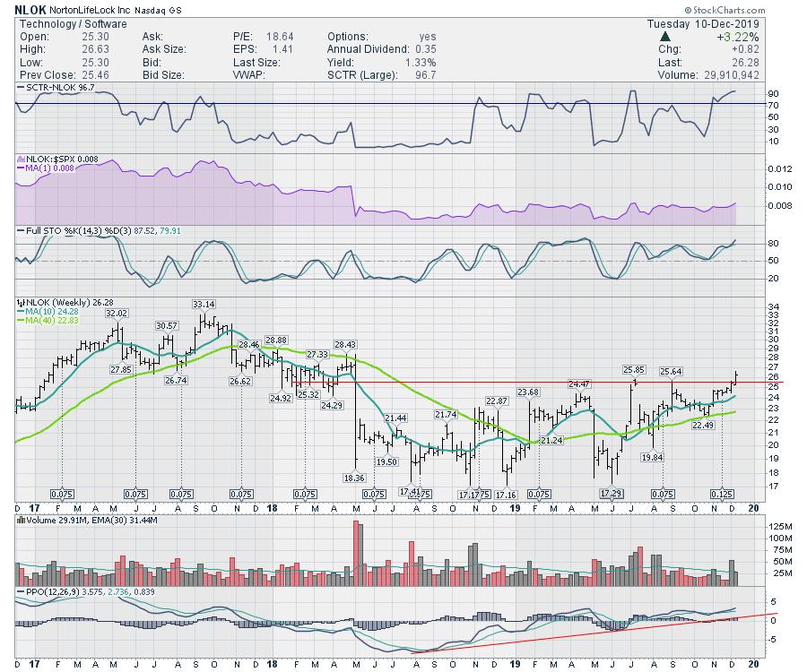Click the Yield value 1.33%
Viewport: 807px width, 672px height.
[420, 63]
